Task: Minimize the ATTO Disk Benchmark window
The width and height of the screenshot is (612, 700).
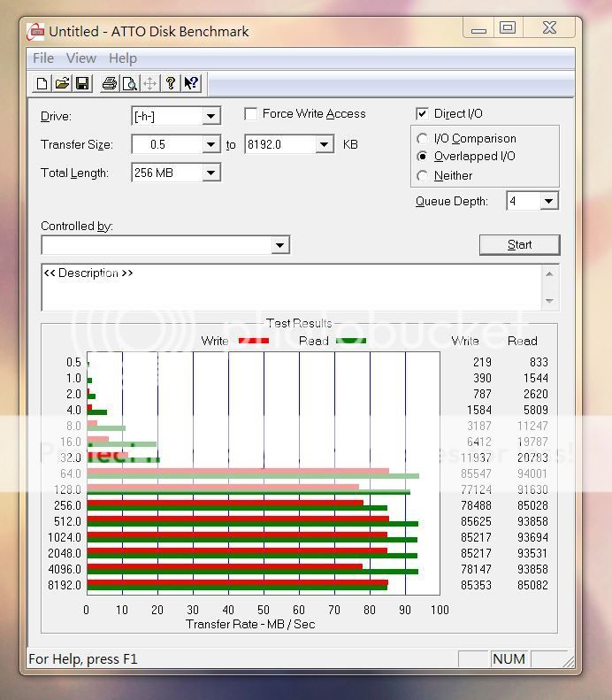Action: pyautogui.click(x=478, y=28)
